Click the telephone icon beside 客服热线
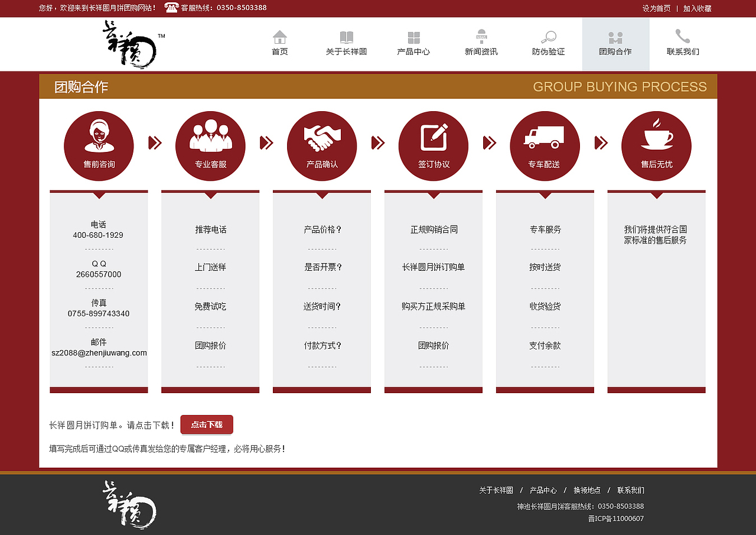This screenshot has width=756, height=535. (171, 8)
